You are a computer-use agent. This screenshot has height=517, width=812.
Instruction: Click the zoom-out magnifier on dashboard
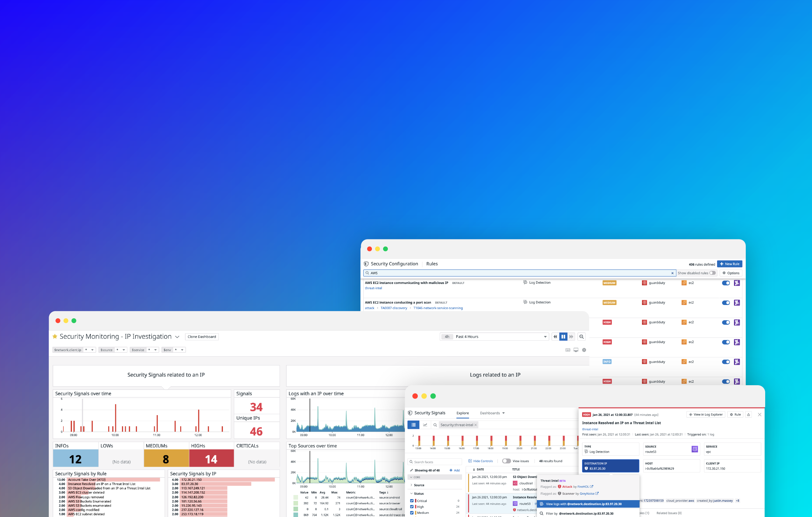[x=581, y=336]
